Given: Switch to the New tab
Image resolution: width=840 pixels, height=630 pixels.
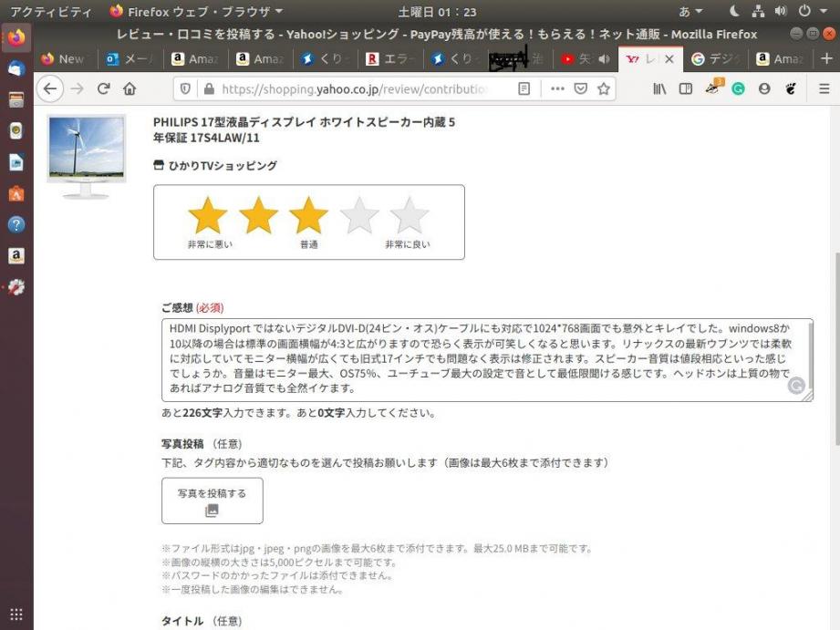Looking at the screenshot, I should pyautogui.click(x=66, y=59).
